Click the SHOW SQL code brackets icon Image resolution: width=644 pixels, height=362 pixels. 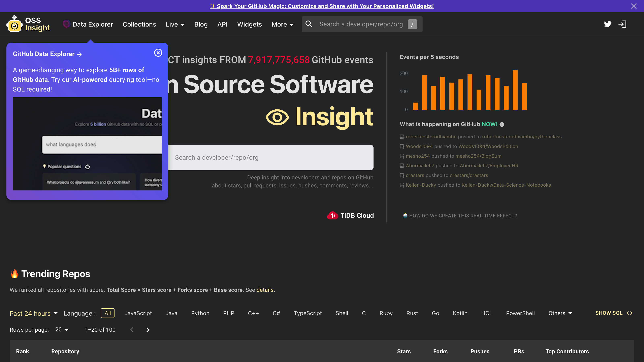pos(630,313)
